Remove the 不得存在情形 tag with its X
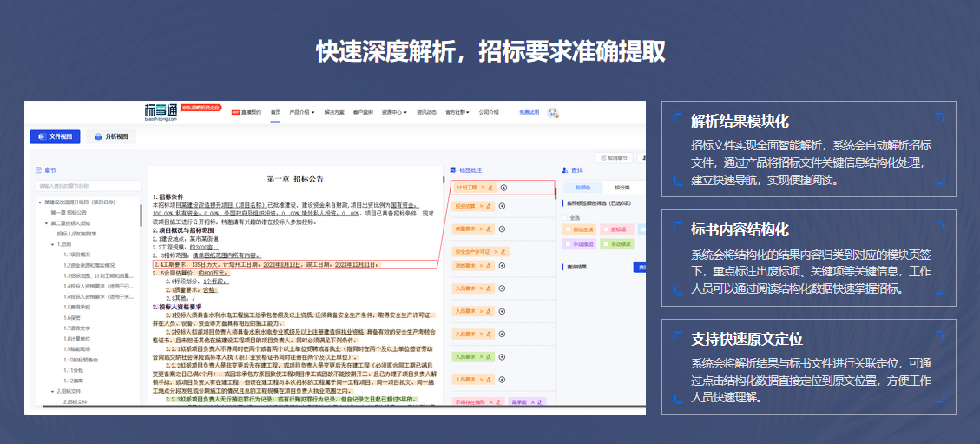980x444 pixels. point(490,402)
